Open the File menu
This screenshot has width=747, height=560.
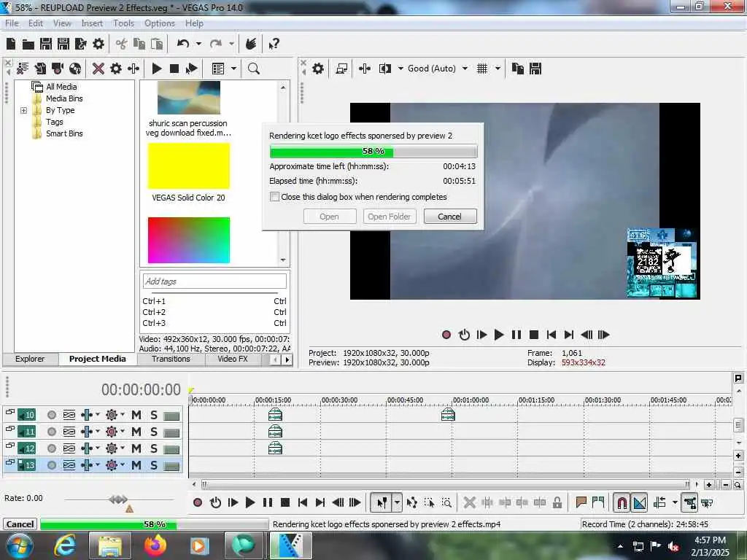point(12,23)
